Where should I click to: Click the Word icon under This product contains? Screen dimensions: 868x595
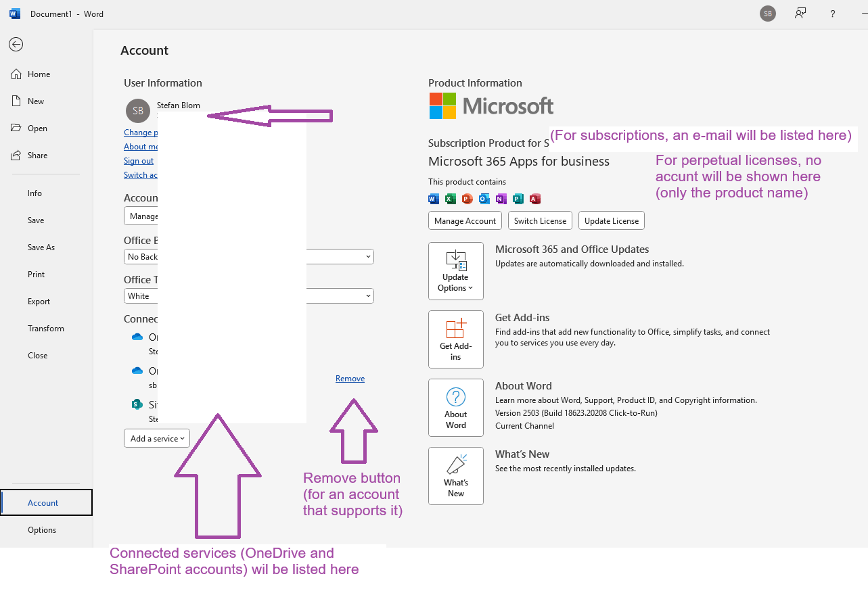tap(434, 199)
